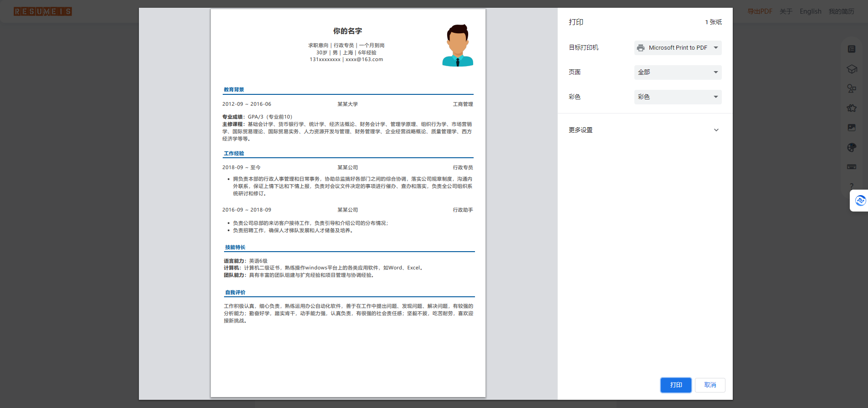Click the layout template icon in sidebar

[x=852, y=49]
